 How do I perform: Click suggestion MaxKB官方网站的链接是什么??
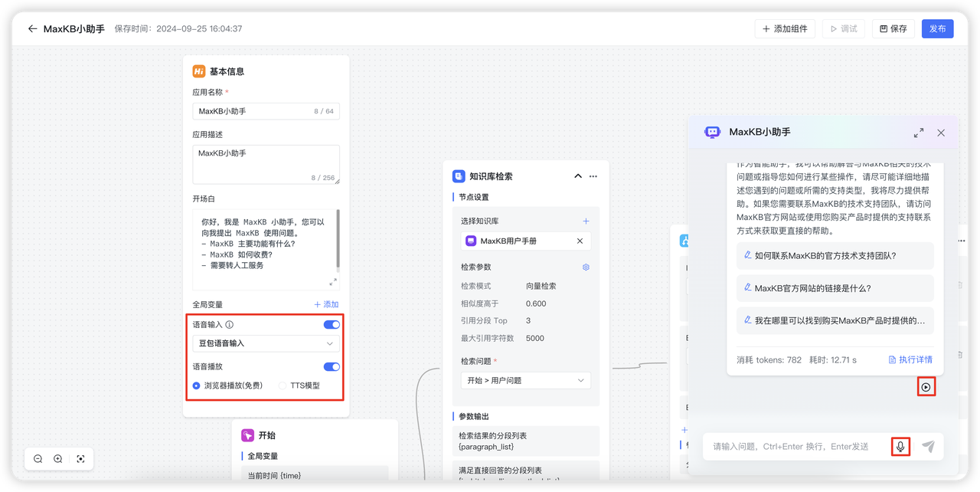834,288
